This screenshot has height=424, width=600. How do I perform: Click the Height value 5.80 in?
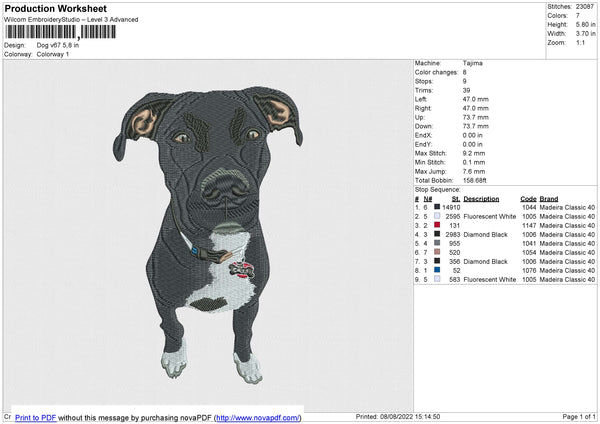coord(585,24)
